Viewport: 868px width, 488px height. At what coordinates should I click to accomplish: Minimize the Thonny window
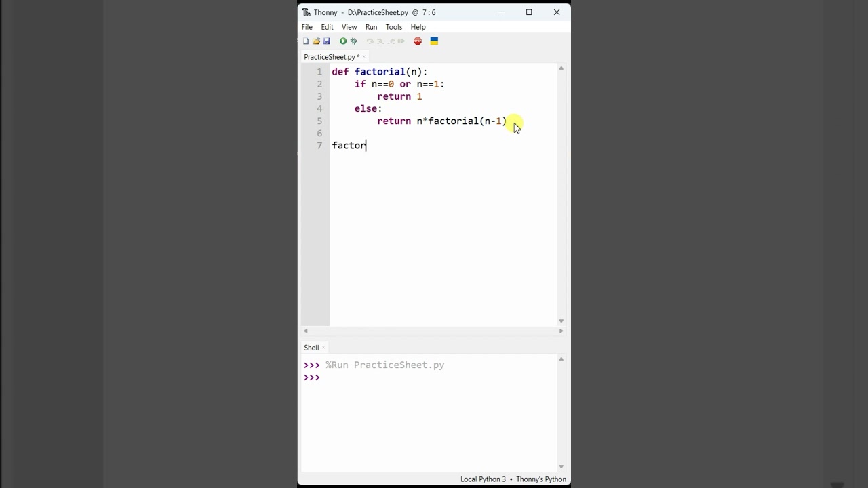tap(501, 12)
